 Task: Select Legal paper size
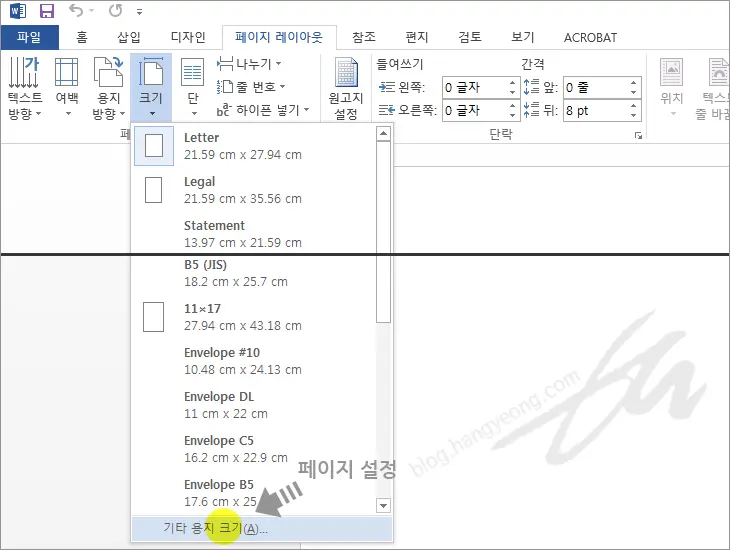pyautogui.click(x=254, y=190)
